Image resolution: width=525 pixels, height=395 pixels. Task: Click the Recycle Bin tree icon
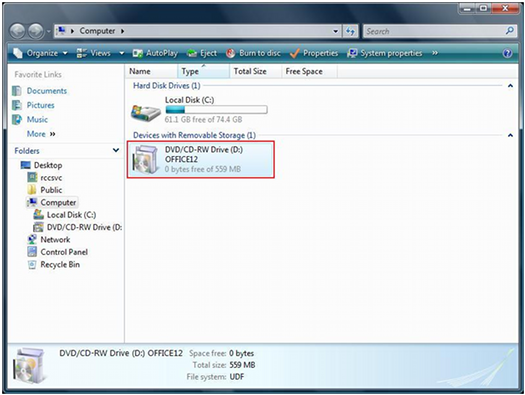pos(32,264)
